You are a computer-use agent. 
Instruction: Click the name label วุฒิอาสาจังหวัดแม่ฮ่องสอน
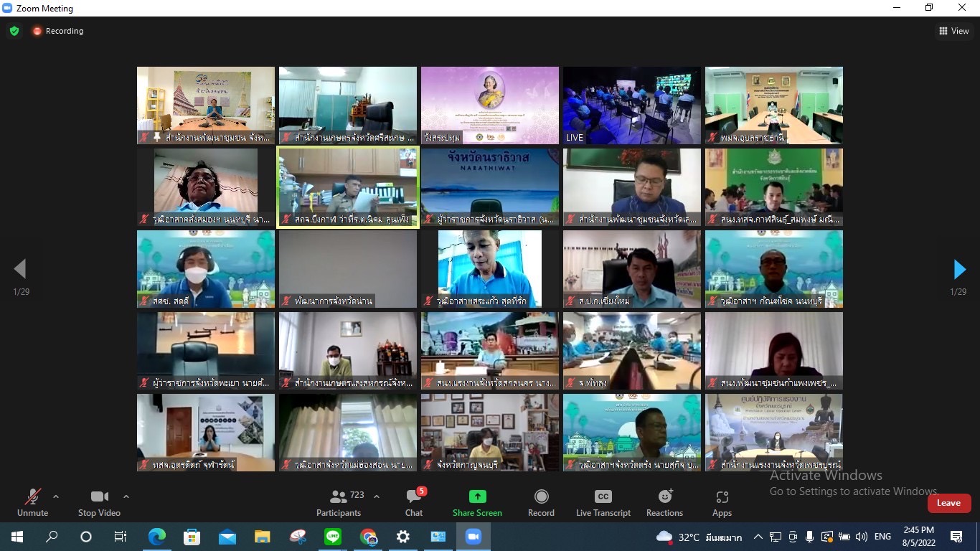(354, 464)
